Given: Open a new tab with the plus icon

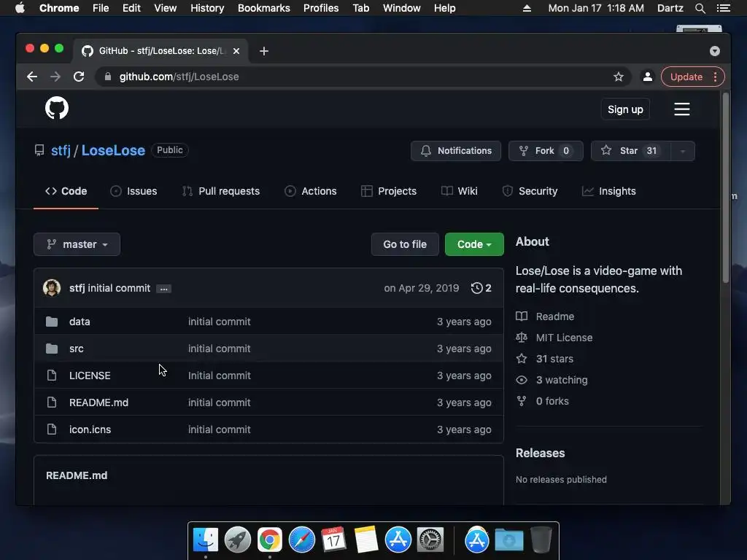Looking at the screenshot, I should [x=264, y=51].
